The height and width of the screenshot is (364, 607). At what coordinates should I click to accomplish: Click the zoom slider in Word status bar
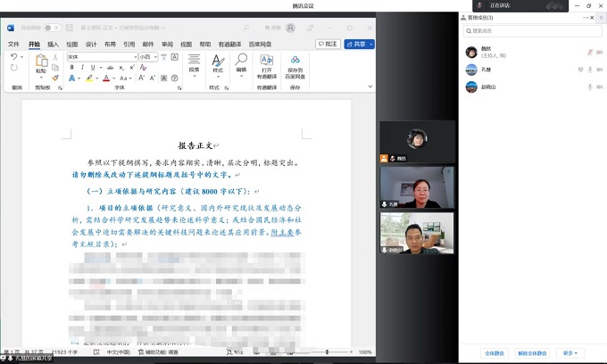point(330,352)
